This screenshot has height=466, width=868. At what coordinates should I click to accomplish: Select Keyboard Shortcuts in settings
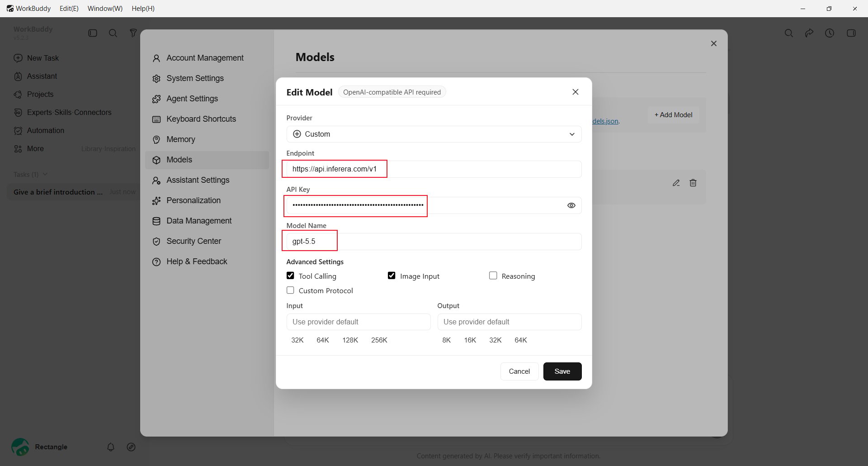coord(207,119)
